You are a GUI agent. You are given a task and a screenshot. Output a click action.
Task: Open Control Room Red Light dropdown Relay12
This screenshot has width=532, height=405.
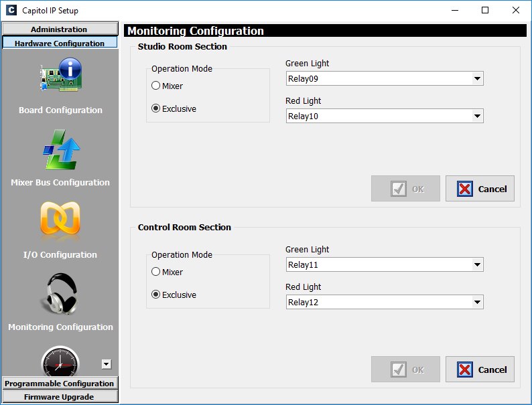[x=385, y=303]
